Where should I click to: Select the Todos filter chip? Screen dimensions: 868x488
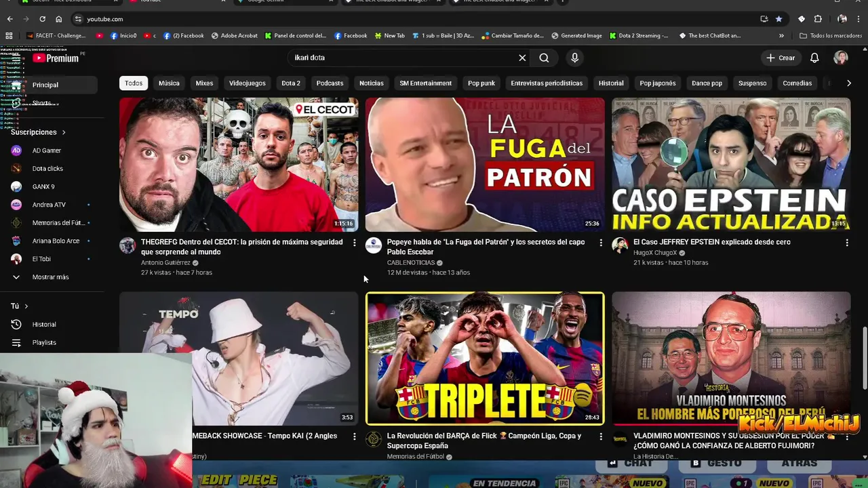[134, 83]
